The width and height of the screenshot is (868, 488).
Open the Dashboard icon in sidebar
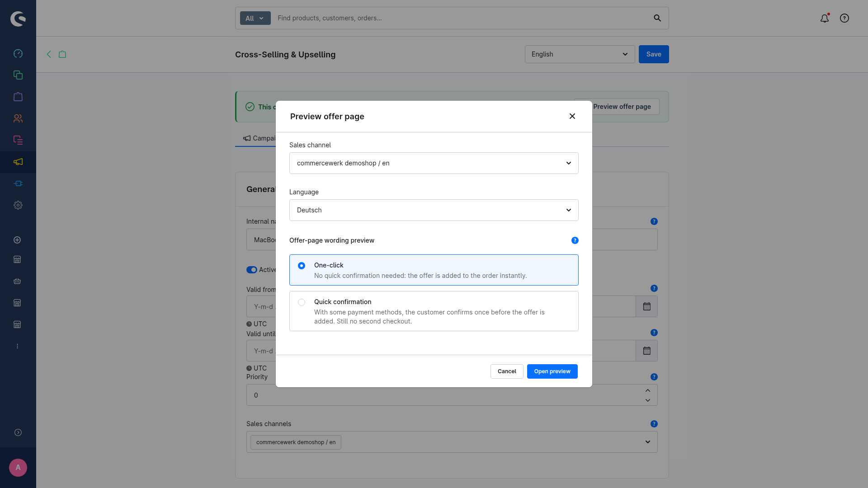pos(18,53)
